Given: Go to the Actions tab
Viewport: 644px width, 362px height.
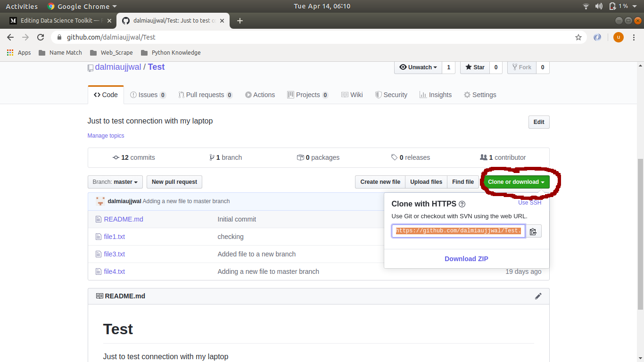Looking at the screenshot, I should 260,95.
